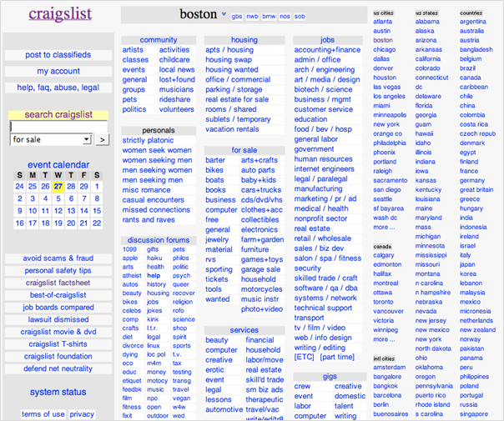
Task: Browse 'bikes' for sale listings
Action: tap(214, 170)
